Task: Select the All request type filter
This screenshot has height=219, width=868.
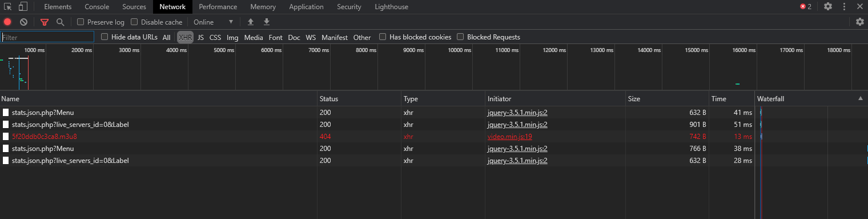Action: pos(166,37)
